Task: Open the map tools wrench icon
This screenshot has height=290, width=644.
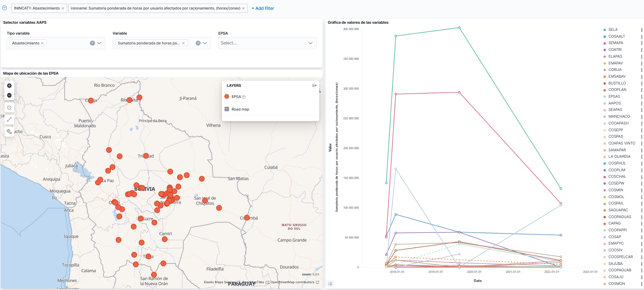Action: tap(10, 132)
